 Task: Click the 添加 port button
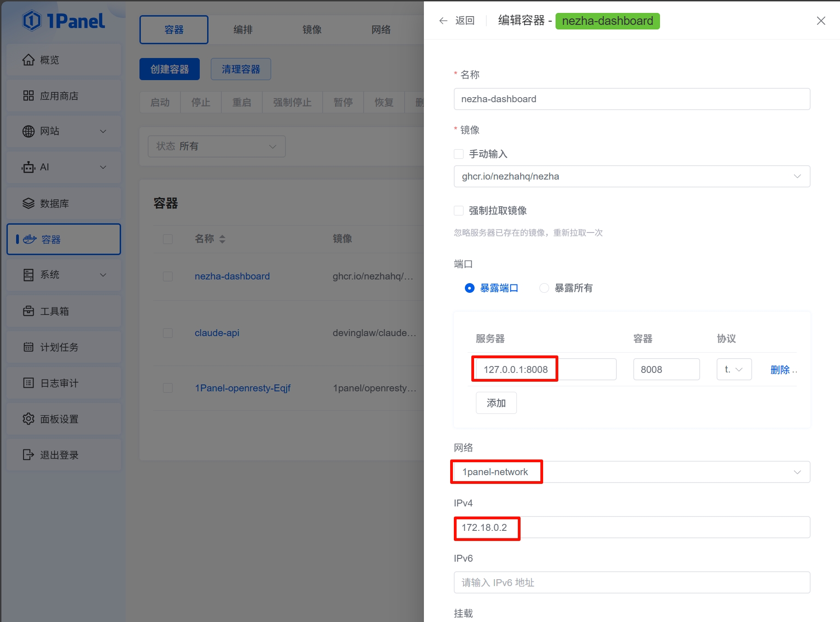point(496,403)
